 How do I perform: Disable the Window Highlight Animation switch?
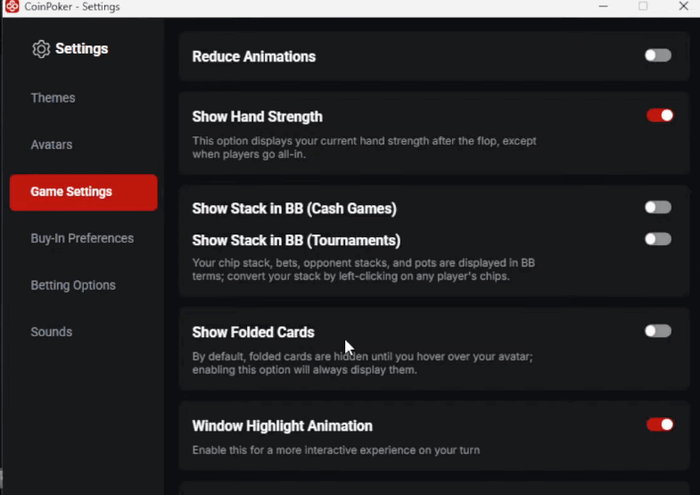[659, 425]
